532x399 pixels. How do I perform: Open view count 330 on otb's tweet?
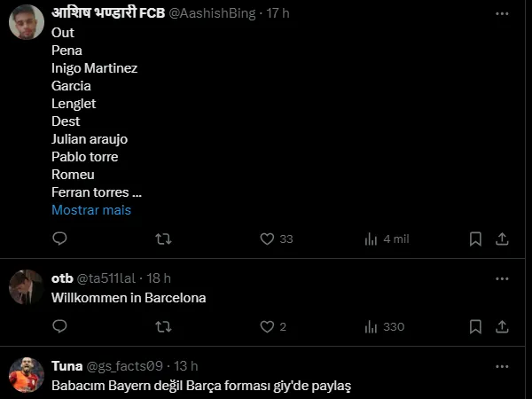372,326
